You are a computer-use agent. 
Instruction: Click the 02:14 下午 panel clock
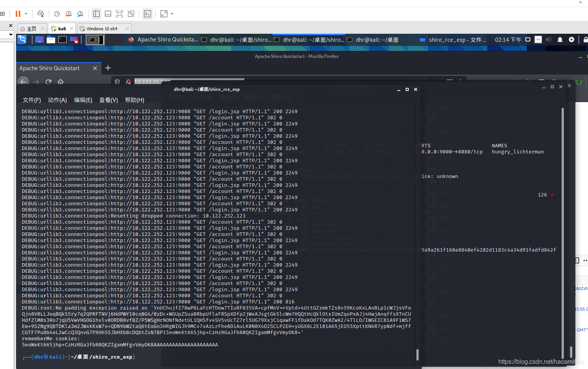pyautogui.click(x=508, y=40)
